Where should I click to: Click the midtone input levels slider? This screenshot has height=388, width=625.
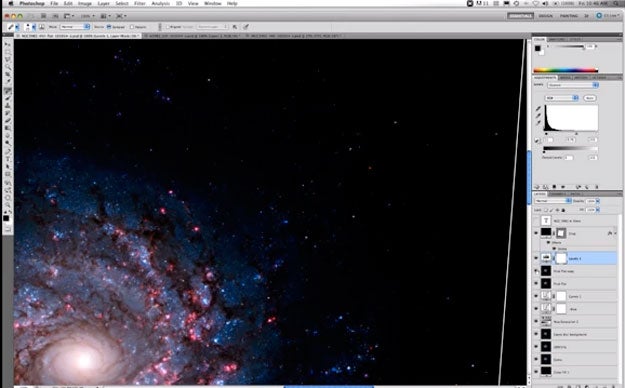[576, 134]
